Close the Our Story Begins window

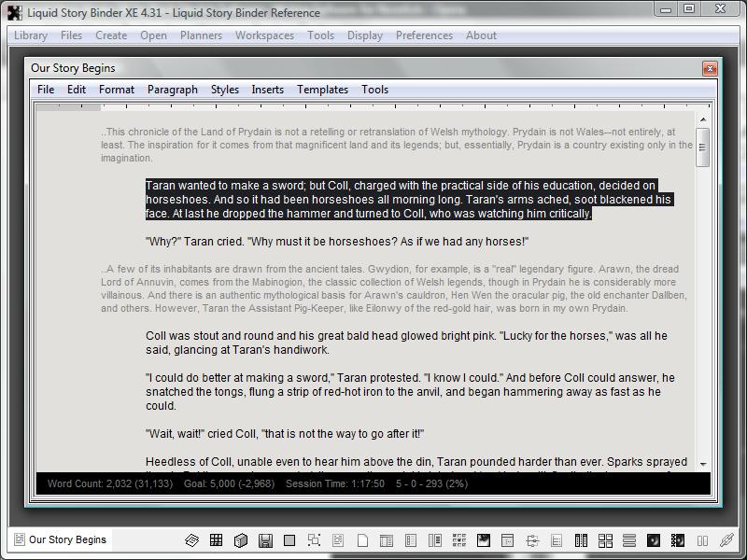pos(710,68)
